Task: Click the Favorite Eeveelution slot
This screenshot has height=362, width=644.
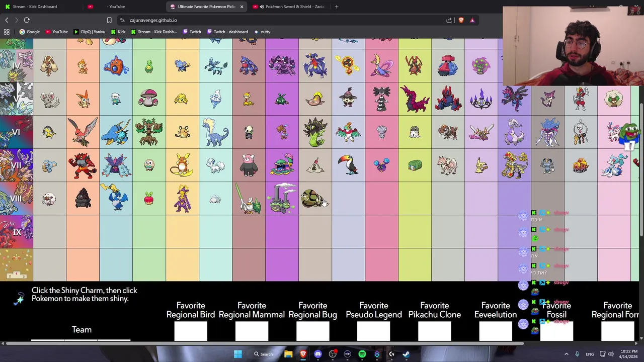Action: pyautogui.click(x=496, y=331)
